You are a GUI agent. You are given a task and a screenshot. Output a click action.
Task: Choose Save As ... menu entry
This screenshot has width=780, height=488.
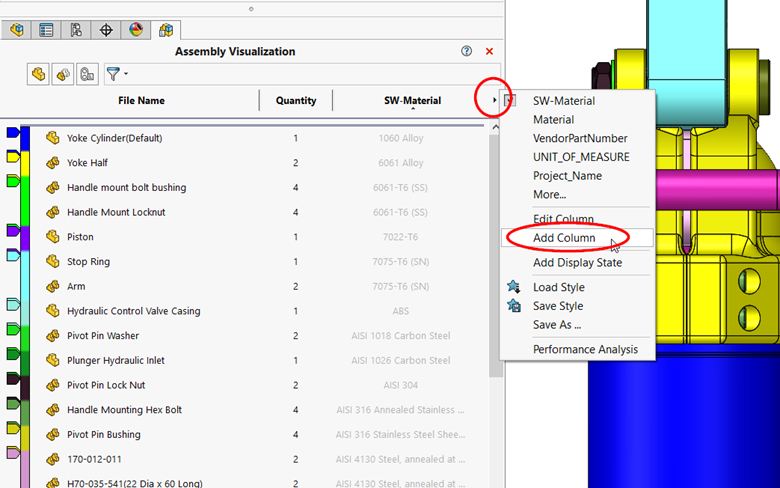pos(557,325)
